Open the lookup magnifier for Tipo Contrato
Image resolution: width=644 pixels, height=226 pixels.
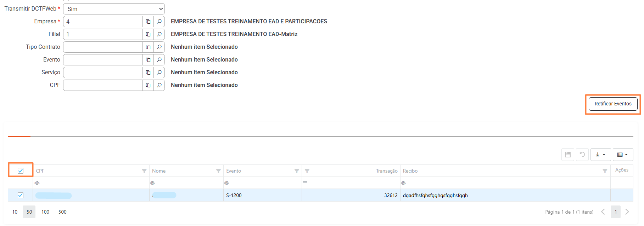click(x=159, y=47)
